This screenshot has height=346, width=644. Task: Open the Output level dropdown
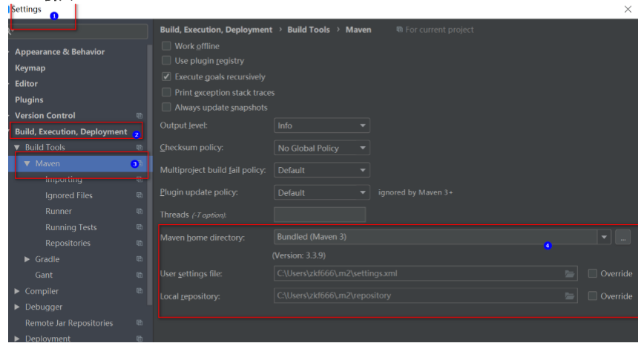point(321,125)
